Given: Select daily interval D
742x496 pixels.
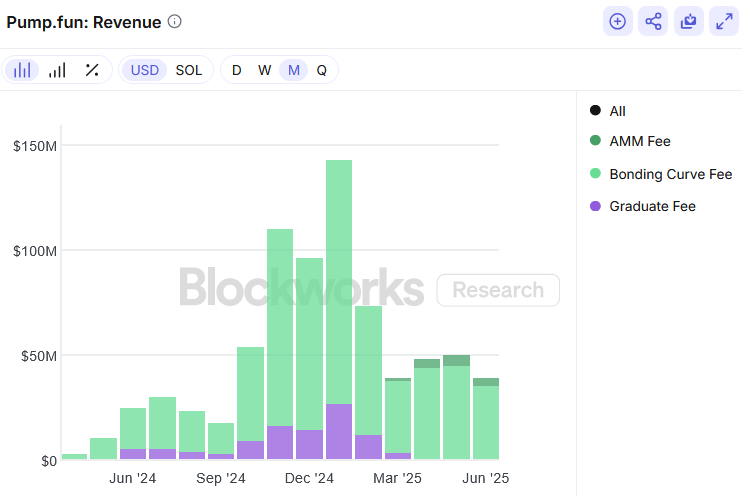Looking at the screenshot, I should pos(237,70).
